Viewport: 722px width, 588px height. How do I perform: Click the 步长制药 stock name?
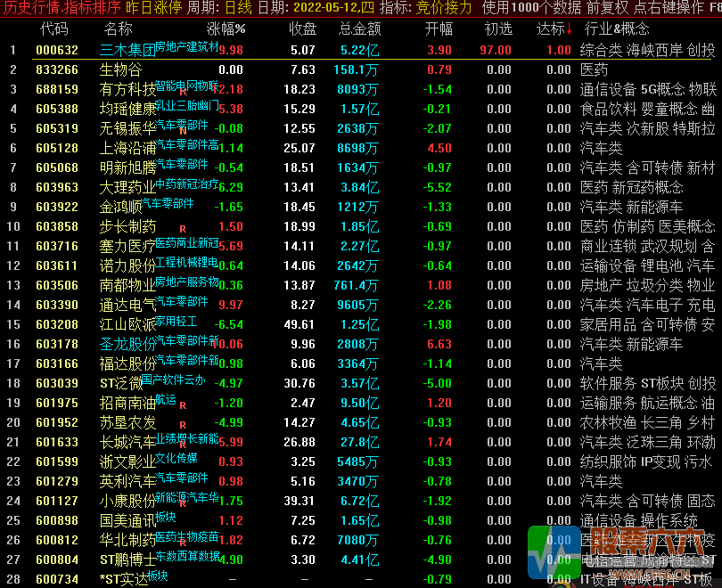[127, 226]
